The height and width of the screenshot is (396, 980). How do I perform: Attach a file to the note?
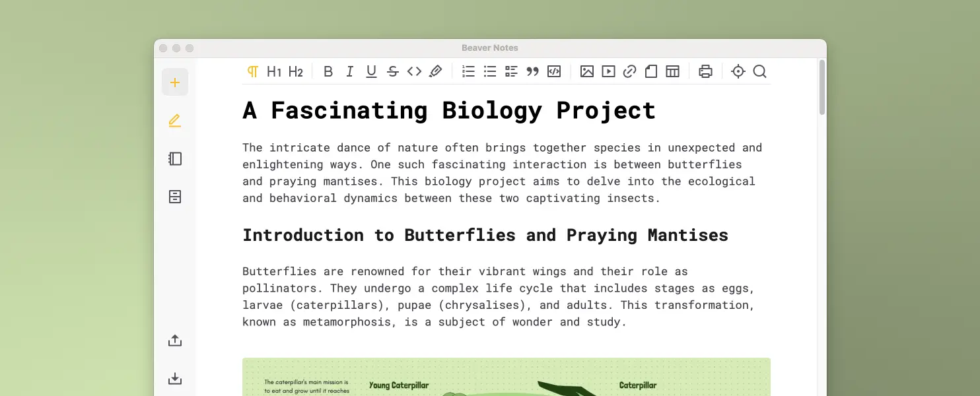[x=651, y=71]
